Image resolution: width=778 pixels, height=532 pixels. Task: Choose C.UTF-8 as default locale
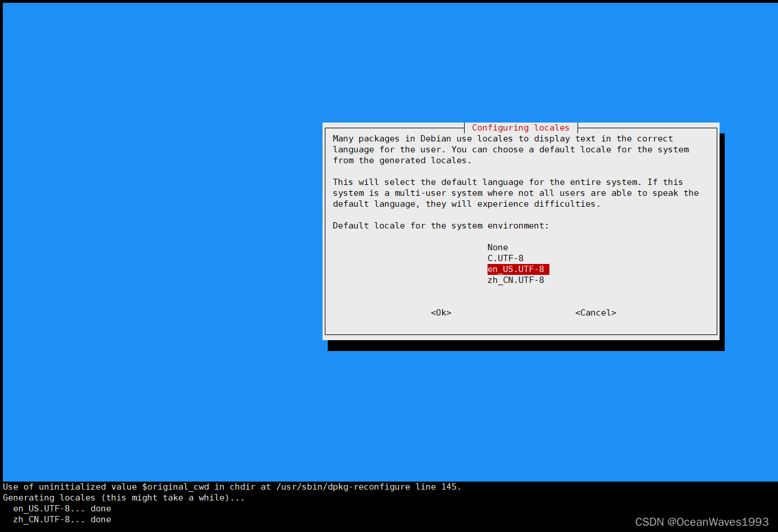pyautogui.click(x=505, y=258)
